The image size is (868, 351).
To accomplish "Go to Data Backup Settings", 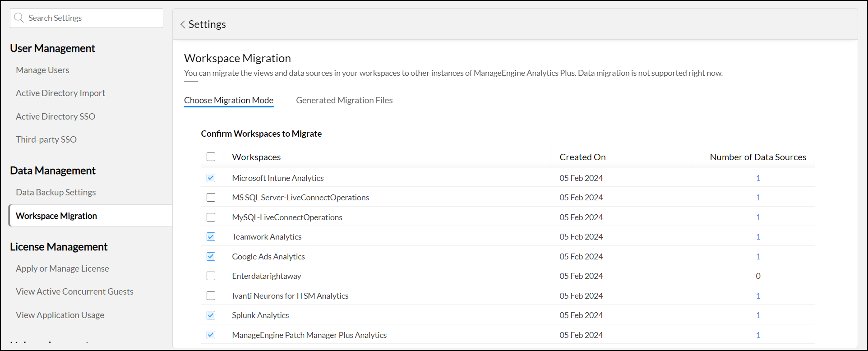I will click(56, 192).
